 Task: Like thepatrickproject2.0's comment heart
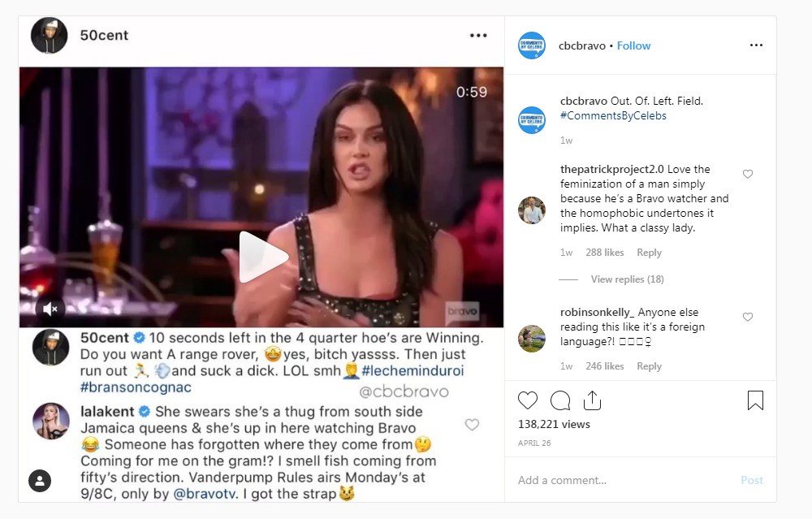click(748, 174)
